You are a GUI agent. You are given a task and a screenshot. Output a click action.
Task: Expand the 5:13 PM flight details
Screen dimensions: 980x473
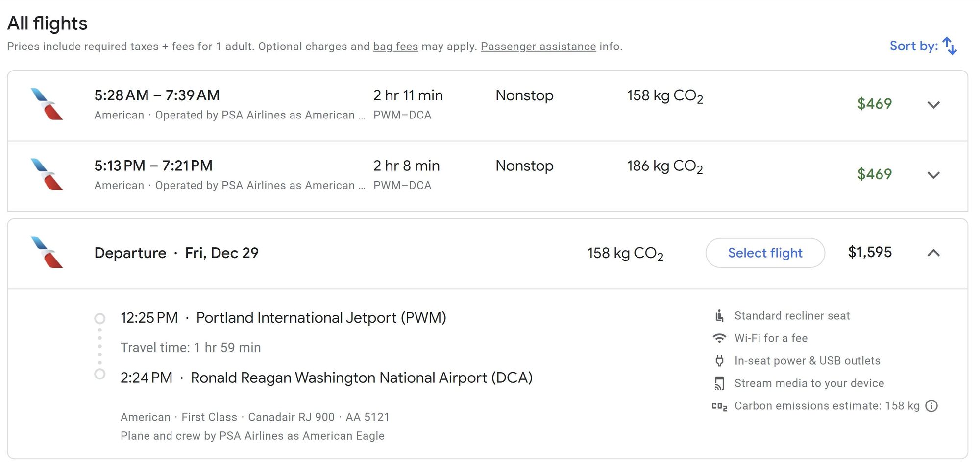click(933, 175)
